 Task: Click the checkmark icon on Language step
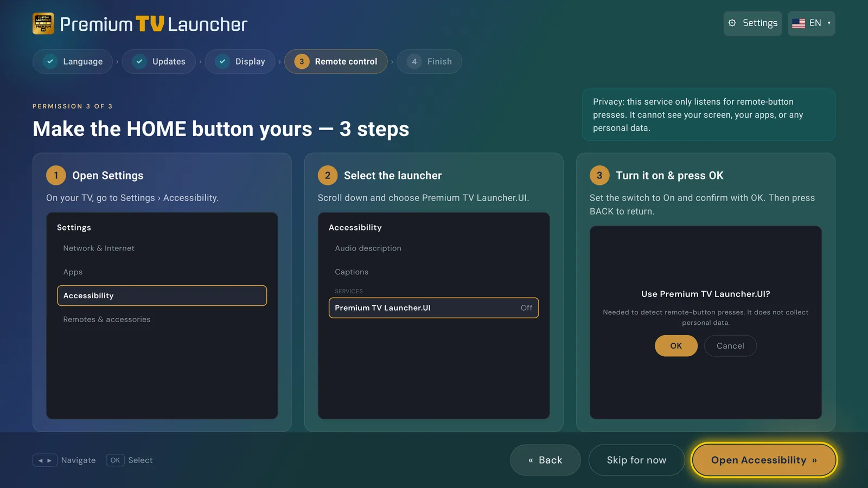(x=50, y=61)
